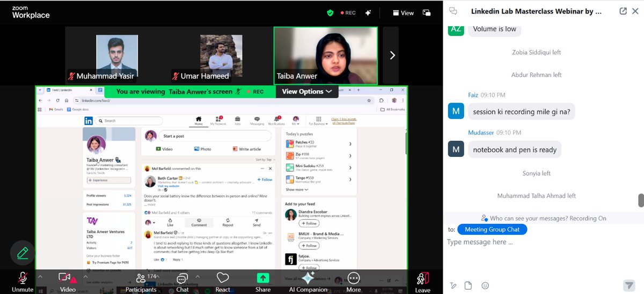This screenshot has width=644, height=294.
Task: Click LinkedIn Home tab in shared screen
Action: (199, 120)
